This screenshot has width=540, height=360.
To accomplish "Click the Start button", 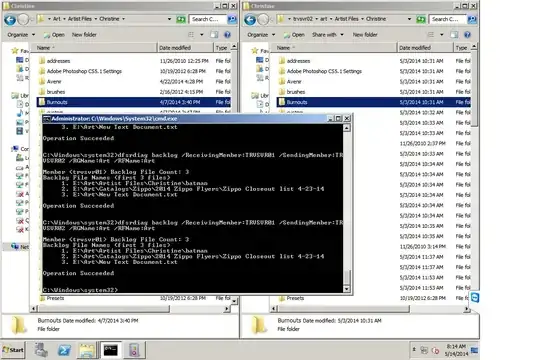I will (x=13, y=350).
